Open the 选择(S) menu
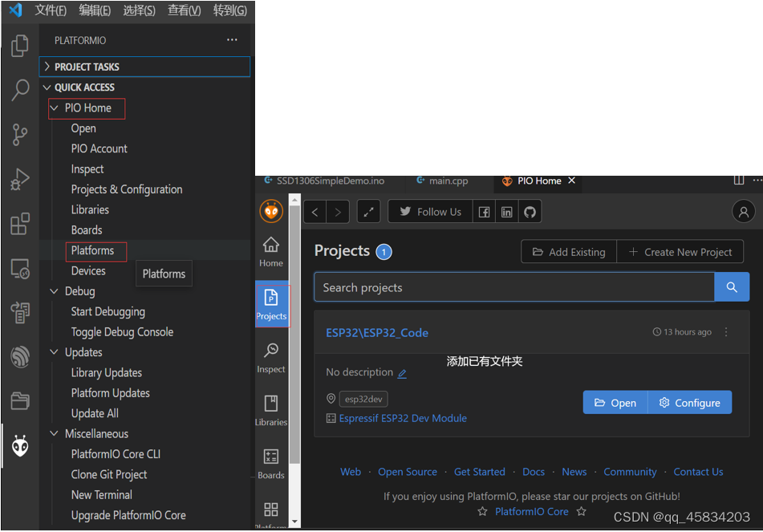Screen dimensions: 763x532 (x=139, y=10)
